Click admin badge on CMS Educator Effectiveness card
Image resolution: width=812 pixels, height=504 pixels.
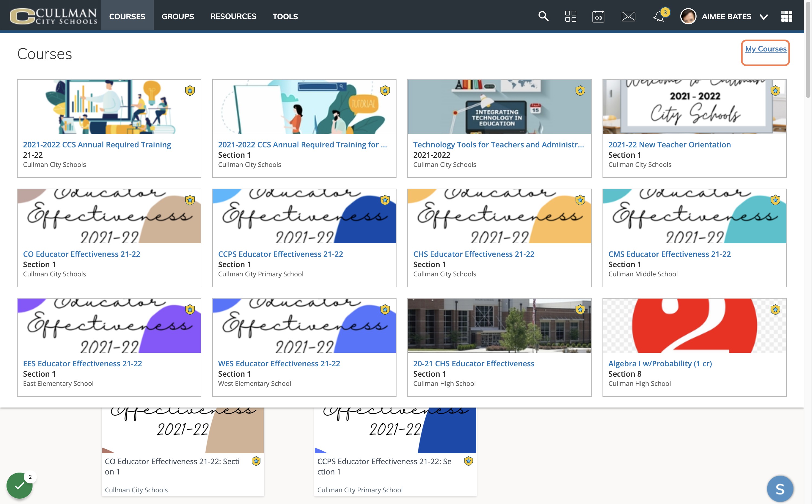coord(775,200)
